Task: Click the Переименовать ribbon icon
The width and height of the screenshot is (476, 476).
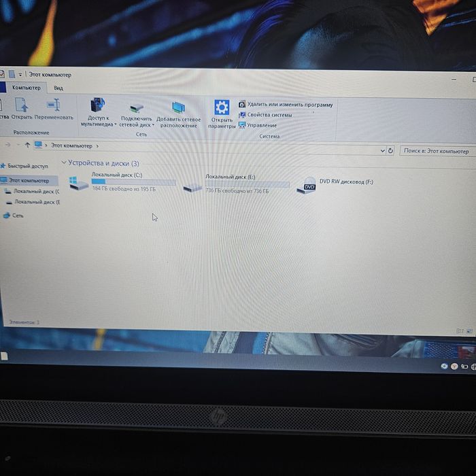Action: coord(54,109)
